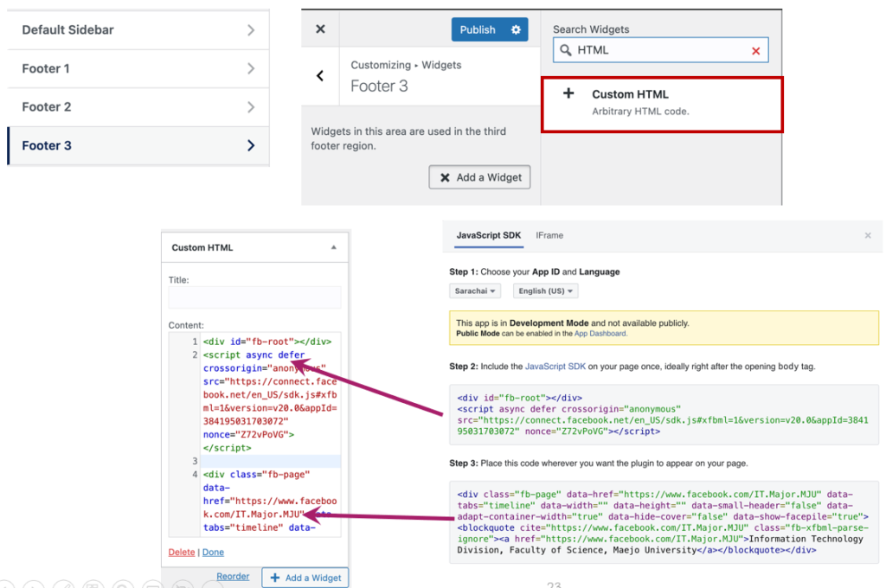
Task: Delete the Custom HTML widget
Action: point(182,552)
